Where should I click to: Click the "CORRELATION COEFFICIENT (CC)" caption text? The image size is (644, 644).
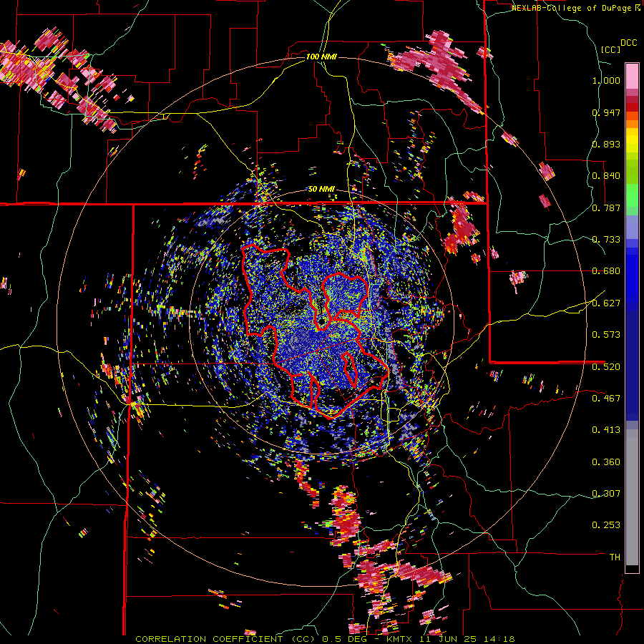[x=225, y=639]
